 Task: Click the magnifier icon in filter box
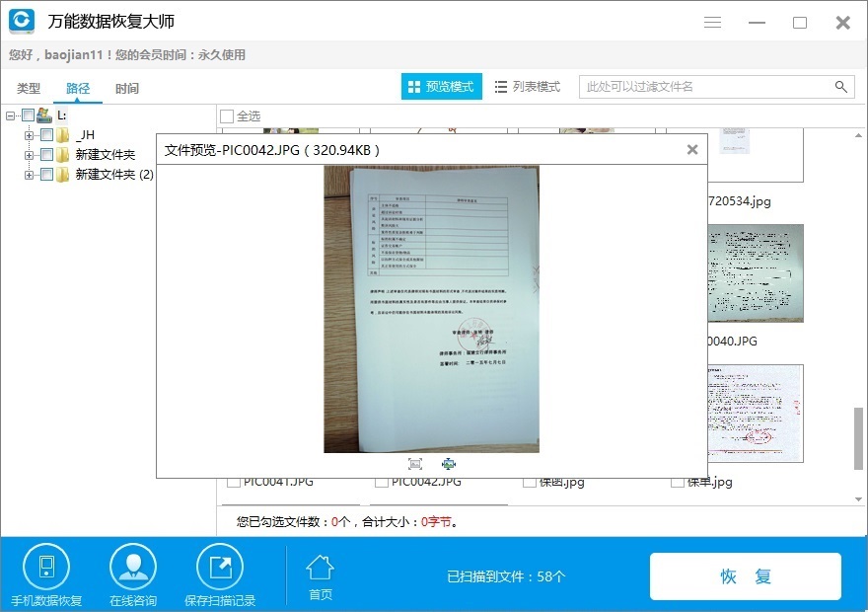pyautogui.click(x=841, y=87)
